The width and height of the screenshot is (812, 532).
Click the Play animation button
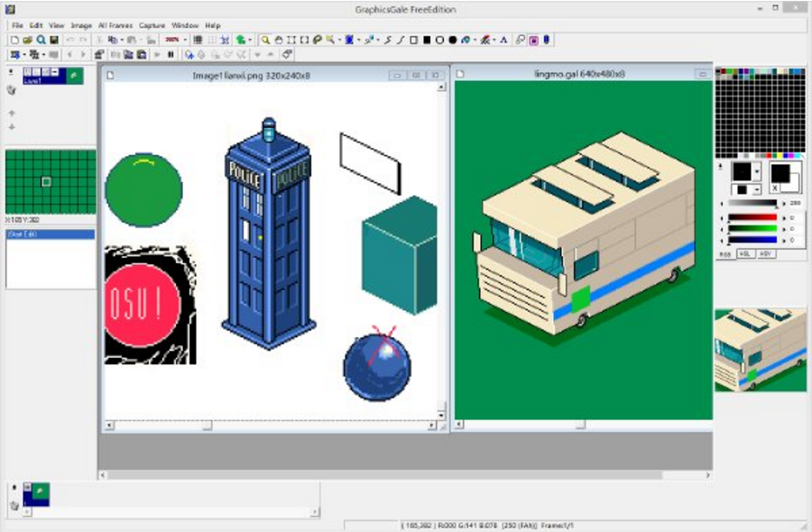pos(157,54)
